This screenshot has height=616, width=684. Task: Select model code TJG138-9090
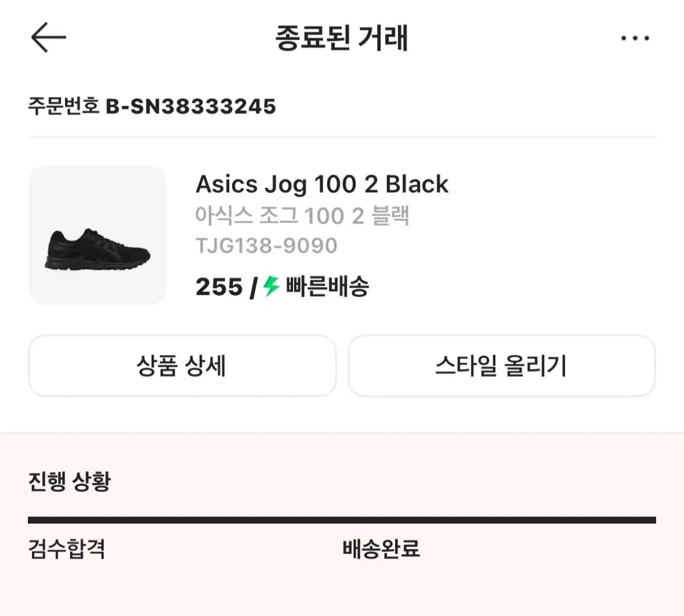pos(266,246)
